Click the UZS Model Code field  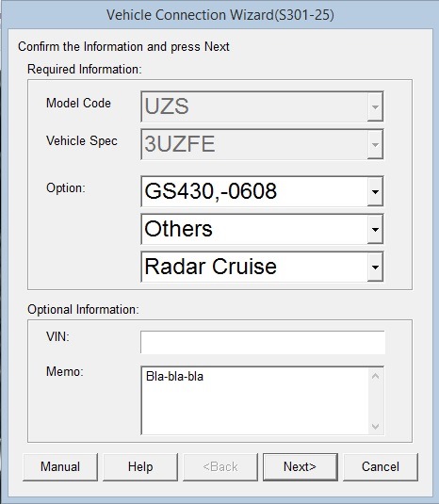click(x=254, y=106)
